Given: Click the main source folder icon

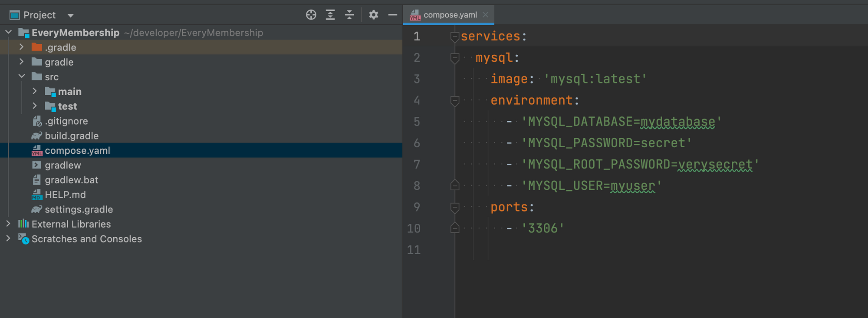Looking at the screenshot, I should pyautogui.click(x=50, y=92).
